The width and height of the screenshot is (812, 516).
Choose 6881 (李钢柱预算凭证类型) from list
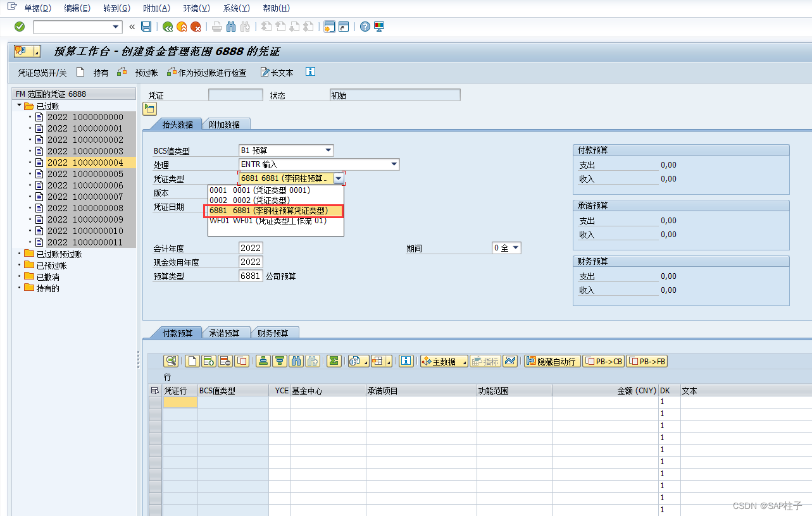[275, 211]
